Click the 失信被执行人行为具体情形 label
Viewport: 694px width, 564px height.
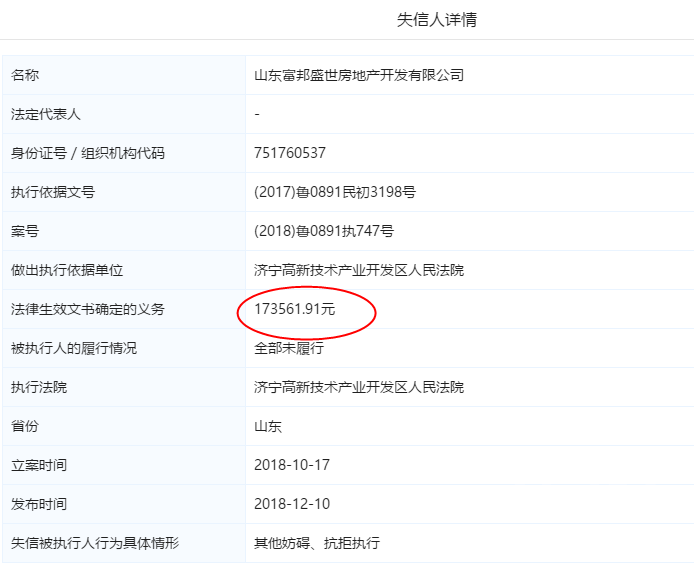[94, 543]
